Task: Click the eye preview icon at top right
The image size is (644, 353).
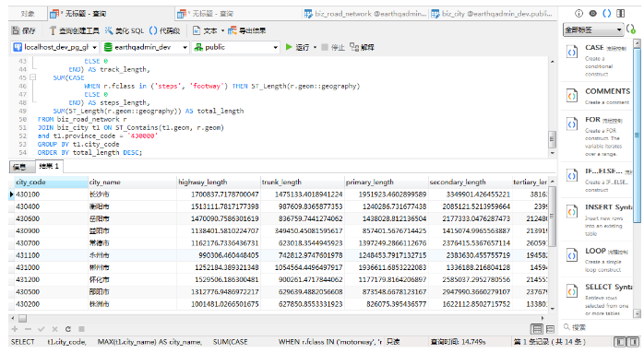Action: pos(592,14)
